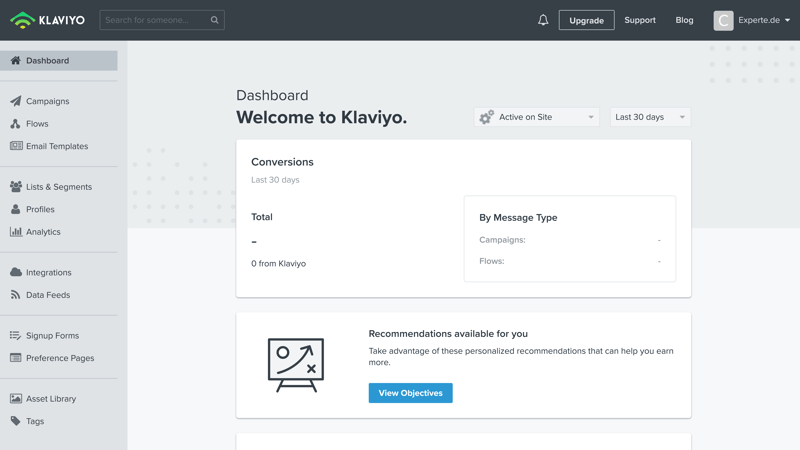Image resolution: width=800 pixels, height=450 pixels.
Task: Click the Lists & Segments people icon
Action: [16, 187]
